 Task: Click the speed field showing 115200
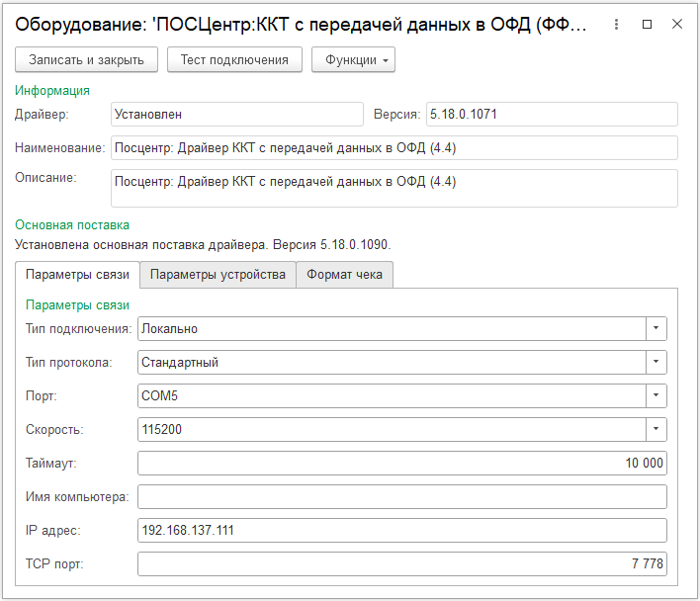pos(392,429)
